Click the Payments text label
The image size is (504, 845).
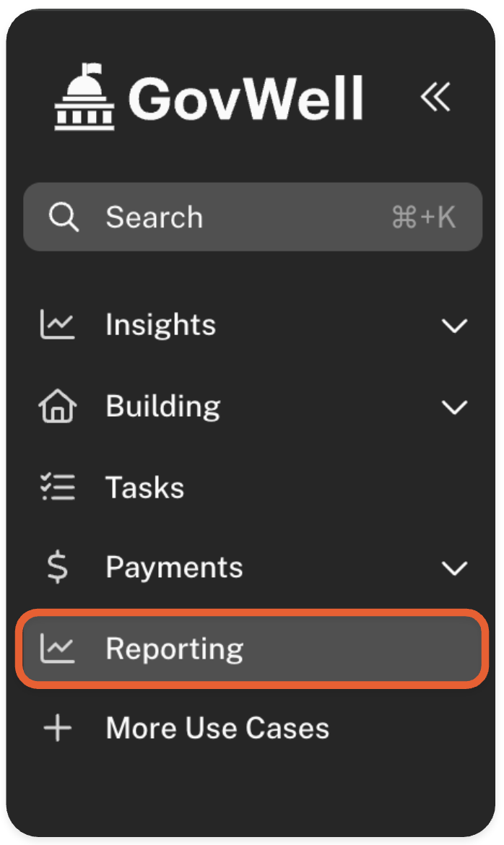[174, 568]
